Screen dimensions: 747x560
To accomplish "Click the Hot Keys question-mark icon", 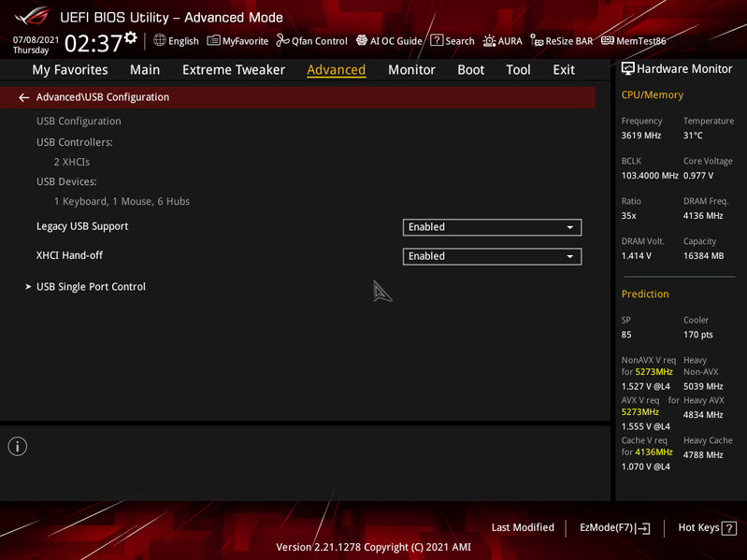I will (x=729, y=528).
